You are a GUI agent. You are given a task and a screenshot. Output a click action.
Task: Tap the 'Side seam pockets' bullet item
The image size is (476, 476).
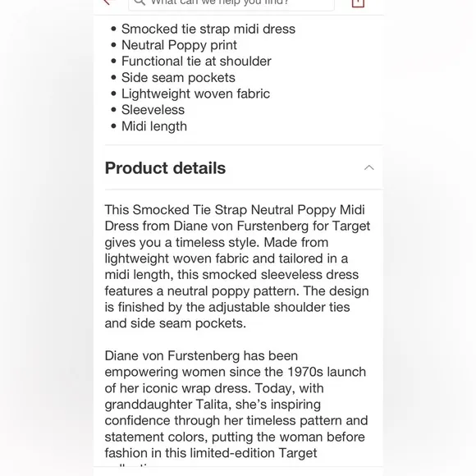[178, 78]
